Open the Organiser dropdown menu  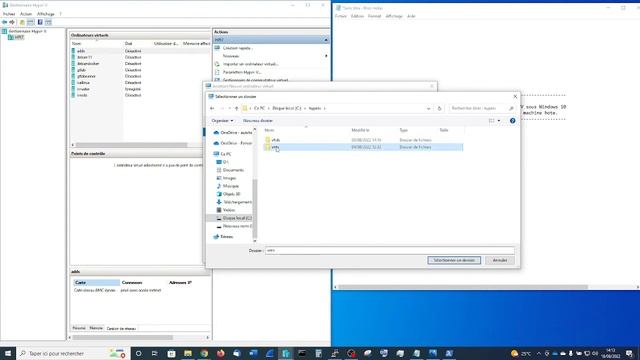(222, 121)
